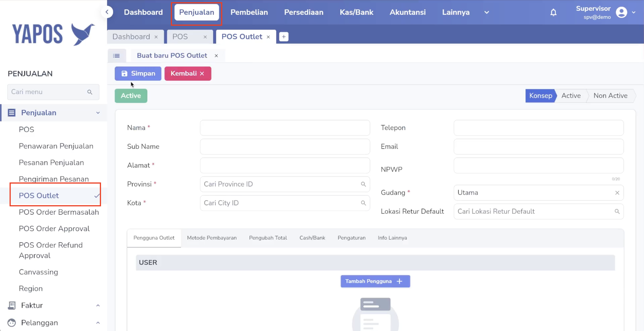Switch to the Info Lainnya tab
This screenshot has height=331, width=644.
[x=392, y=238]
